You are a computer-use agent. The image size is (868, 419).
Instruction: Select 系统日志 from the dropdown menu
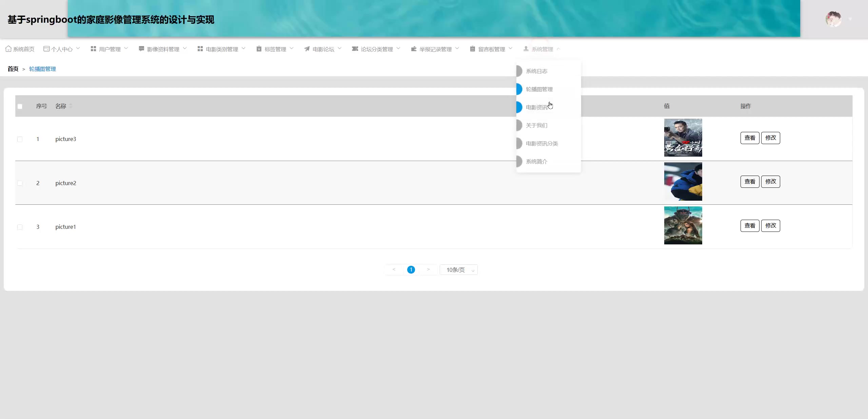point(537,71)
